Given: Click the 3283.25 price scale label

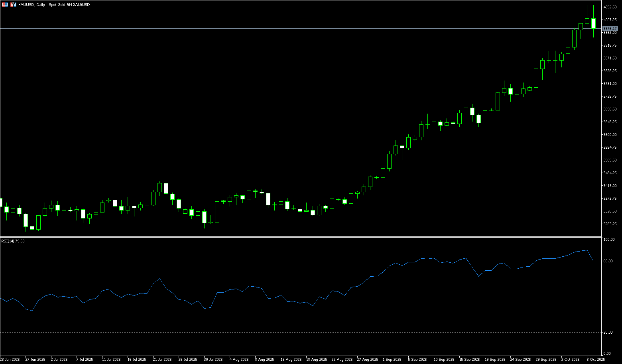Looking at the screenshot, I should click(x=610, y=224).
